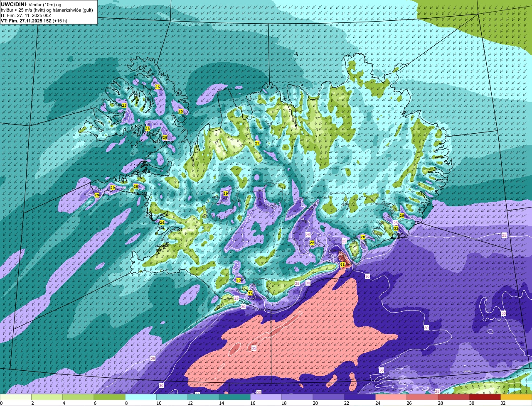Select the light teal 10–12 m/s swatch
Screen dimensions: 532x406
point(172,397)
